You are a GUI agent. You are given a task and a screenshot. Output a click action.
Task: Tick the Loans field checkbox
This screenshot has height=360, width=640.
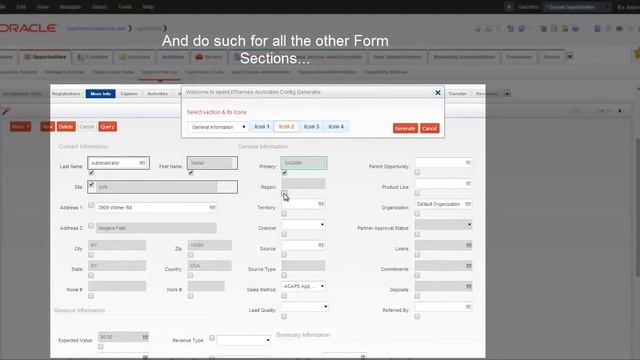tap(417, 255)
